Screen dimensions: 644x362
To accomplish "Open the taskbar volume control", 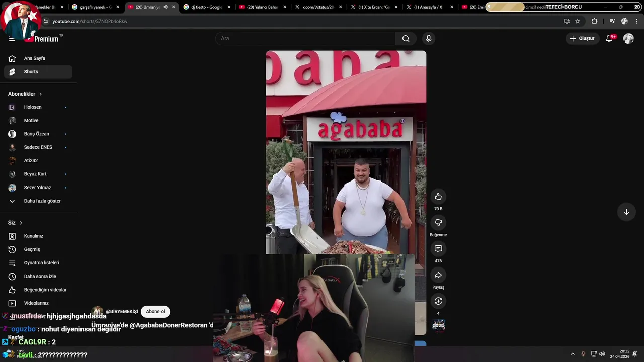I will coord(602,354).
